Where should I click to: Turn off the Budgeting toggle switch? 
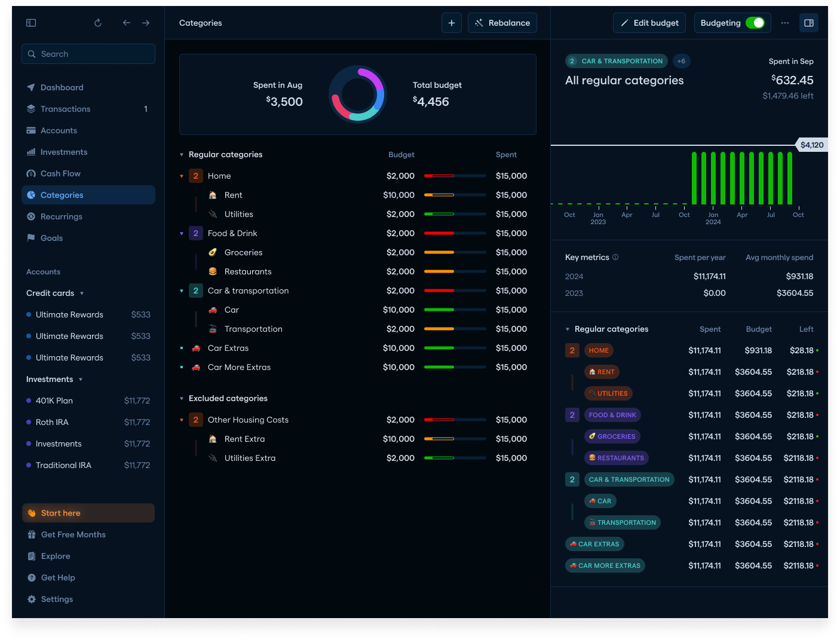pos(755,23)
